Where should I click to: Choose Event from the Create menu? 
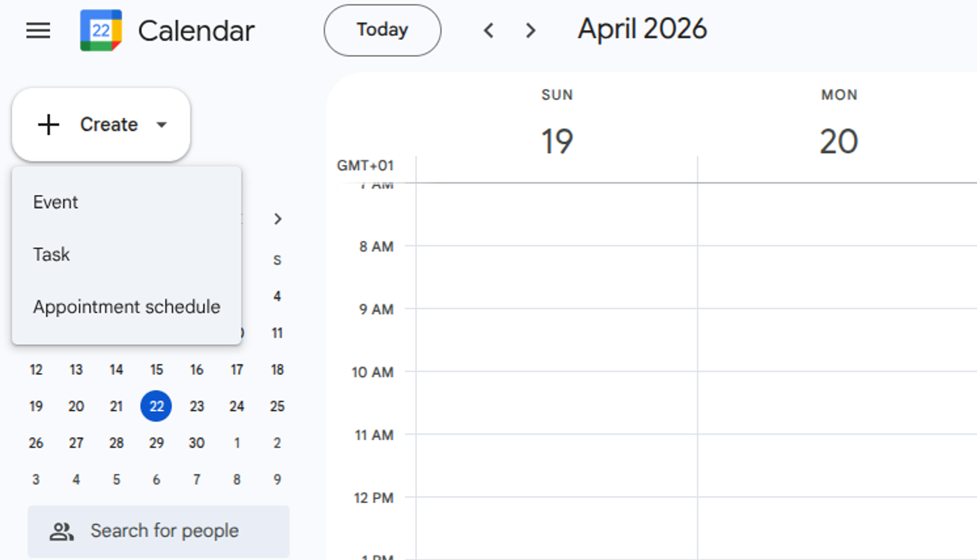point(56,202)
